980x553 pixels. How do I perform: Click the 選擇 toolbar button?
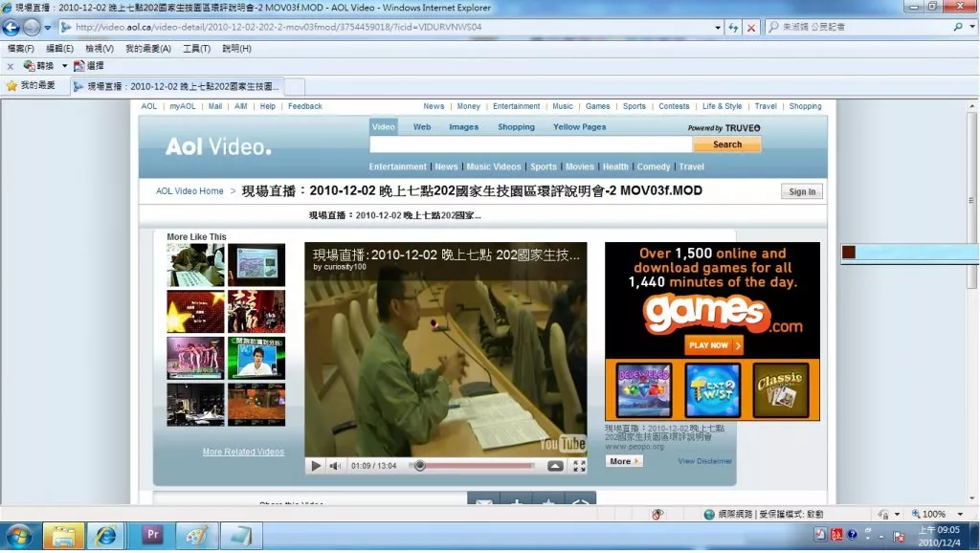point(89,66)
